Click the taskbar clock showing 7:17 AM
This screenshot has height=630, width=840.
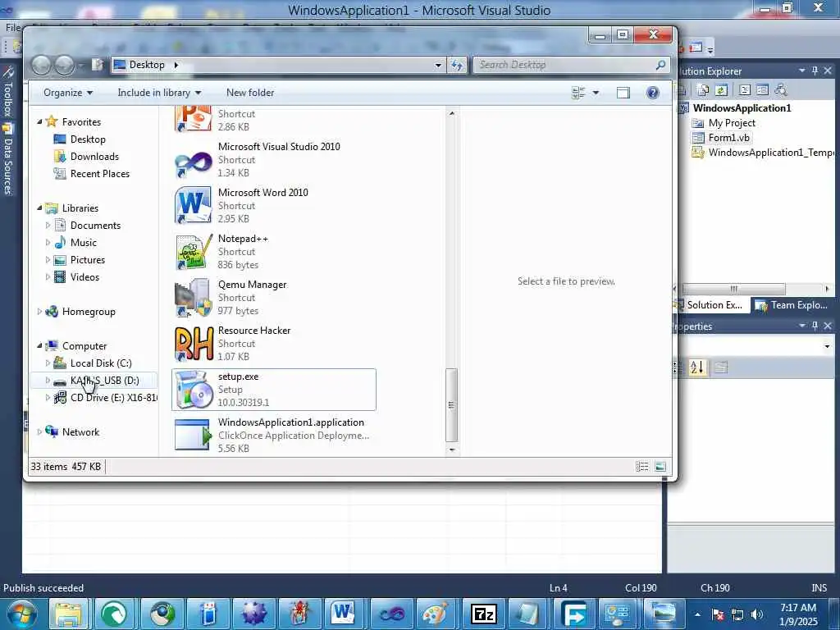tap(798, 614)
